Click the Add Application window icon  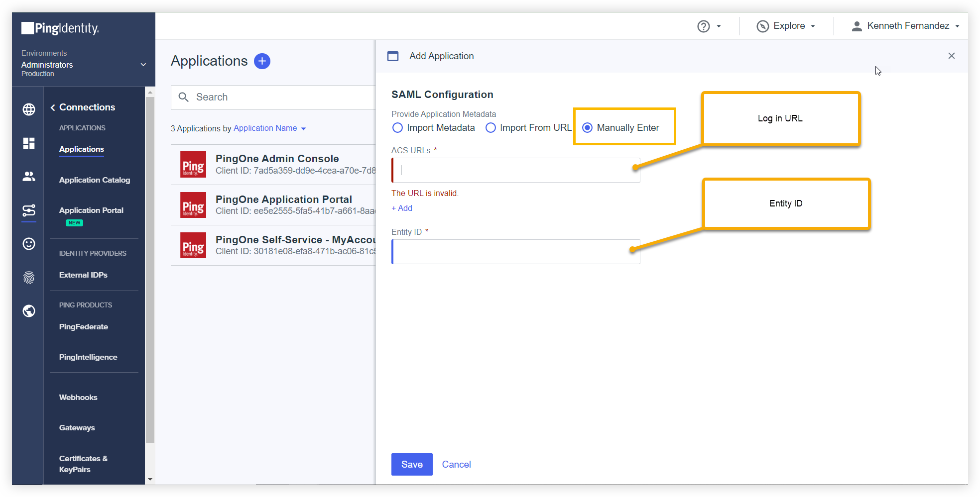[393, 56]
